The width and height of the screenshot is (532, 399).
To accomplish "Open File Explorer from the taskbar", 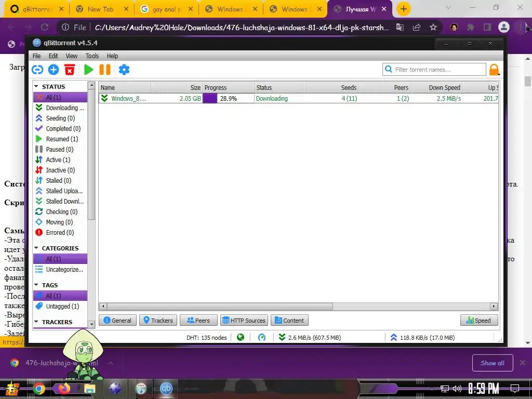I will pyautogui.click(x=89, y=388).
